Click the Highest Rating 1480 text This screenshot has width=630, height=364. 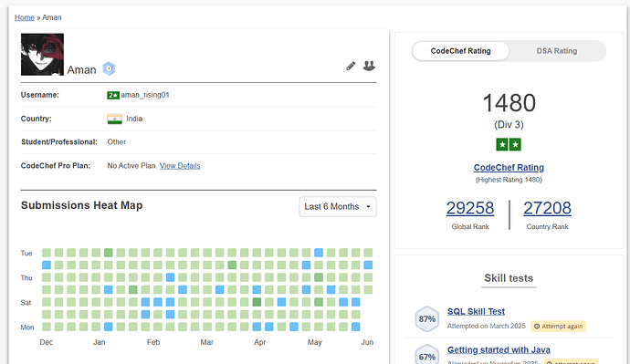tap(509, 180)
